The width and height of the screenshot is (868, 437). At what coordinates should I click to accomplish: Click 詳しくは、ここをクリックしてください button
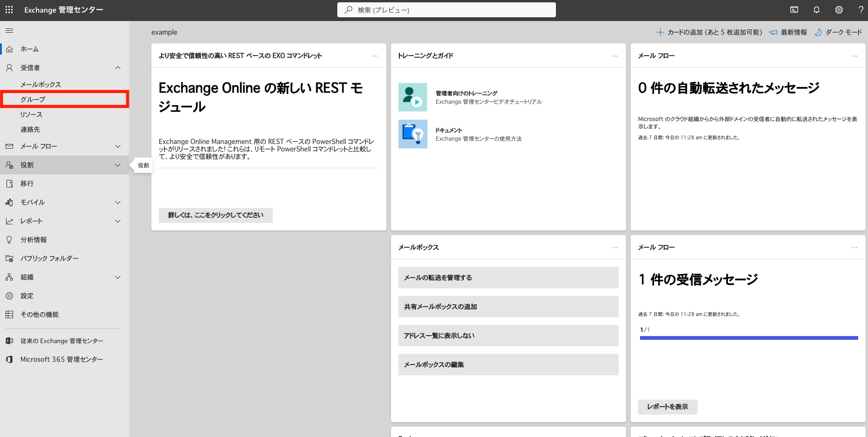coord(216,215)
